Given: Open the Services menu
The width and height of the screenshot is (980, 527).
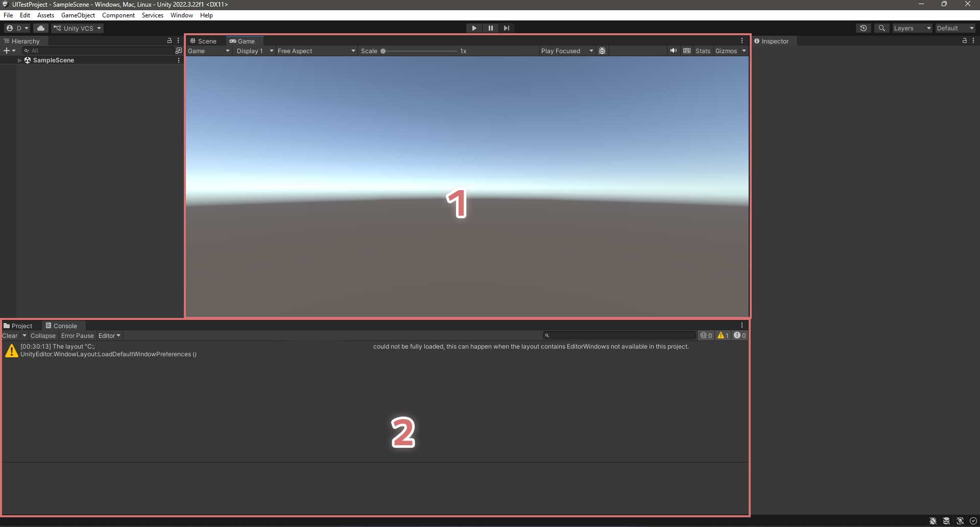Looking at the screenshot, I should (x=153, y=15).
